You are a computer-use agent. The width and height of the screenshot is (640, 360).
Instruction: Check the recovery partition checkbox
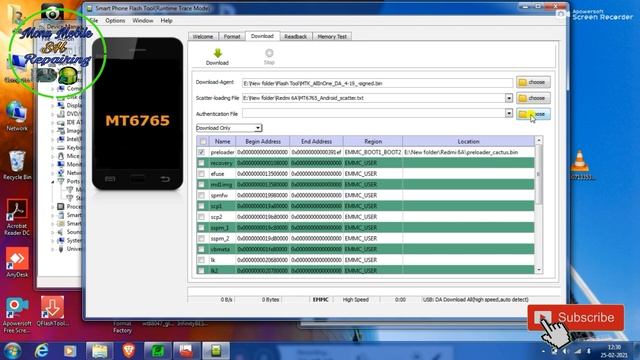click(201, 163)
